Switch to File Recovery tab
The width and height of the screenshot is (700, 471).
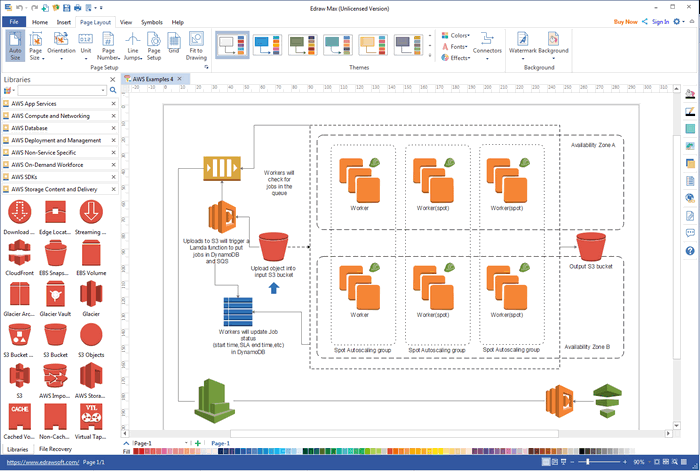click(x=55, y=449)
